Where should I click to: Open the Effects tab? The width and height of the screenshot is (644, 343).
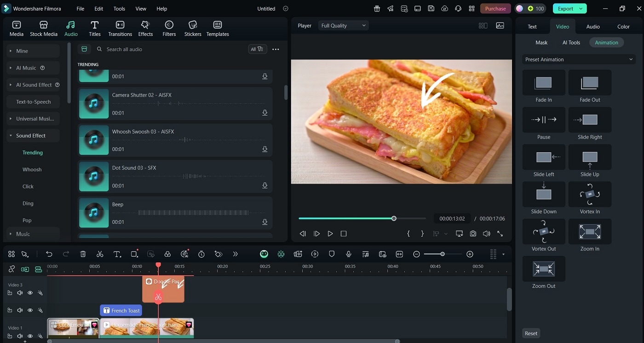(145, 29)
